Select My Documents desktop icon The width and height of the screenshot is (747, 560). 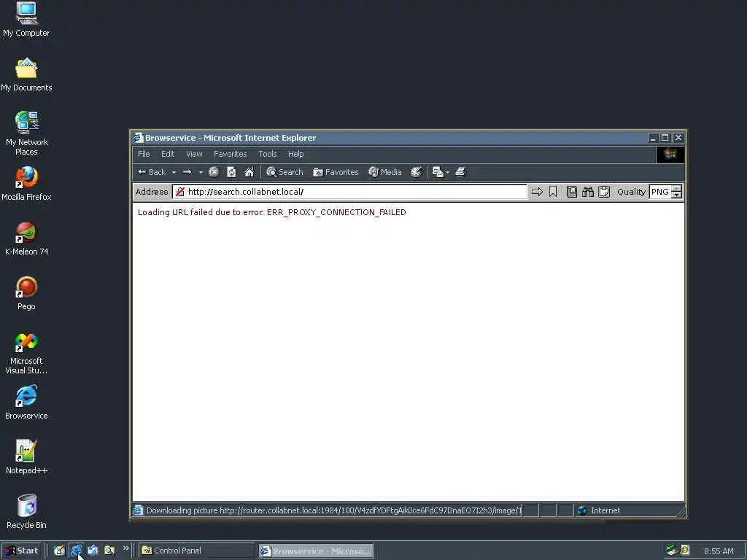(x=26, y=74)
